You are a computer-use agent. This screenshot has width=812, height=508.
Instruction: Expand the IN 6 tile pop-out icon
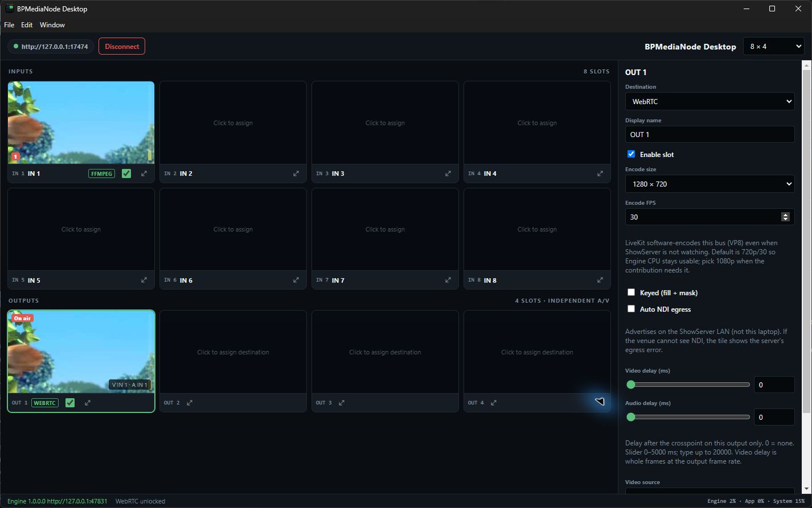(296, 280)
